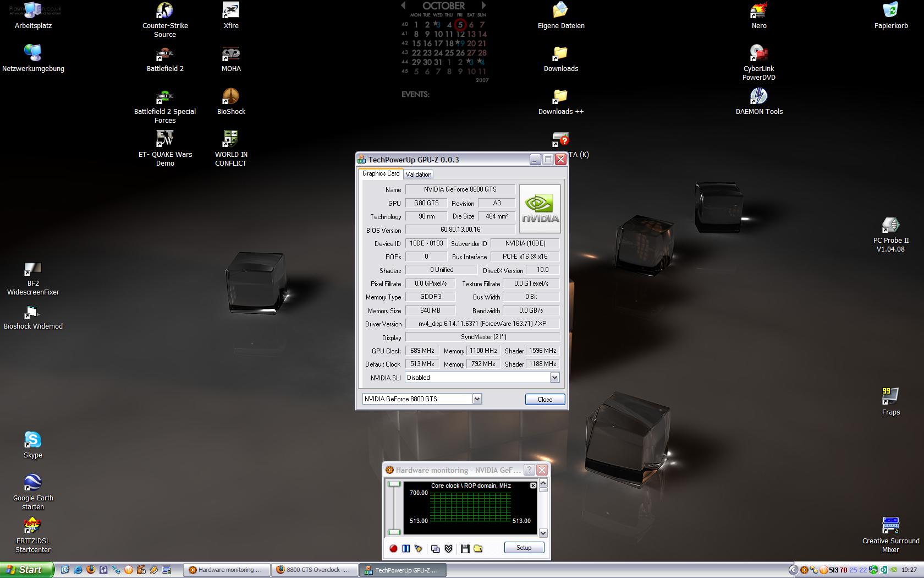Click the Close button in GPU-Z
The image size is (924, 578).
(545, 399)
